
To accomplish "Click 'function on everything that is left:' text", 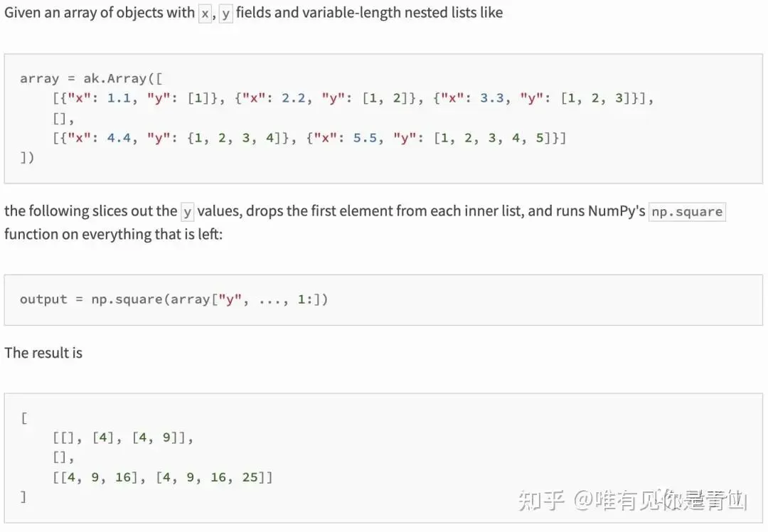I will [x=113, y=234].
